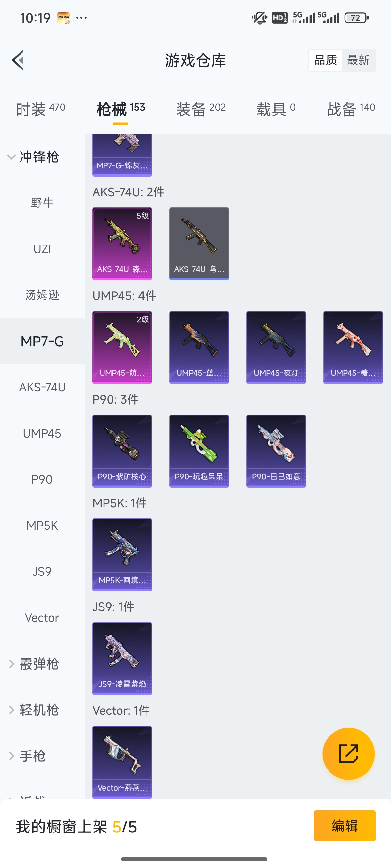Image resolution: width=391 pixels, height=868 pixels.
Task: Open the P90-玩趣呆呆 green gun skin
Action: pos(199,451)
